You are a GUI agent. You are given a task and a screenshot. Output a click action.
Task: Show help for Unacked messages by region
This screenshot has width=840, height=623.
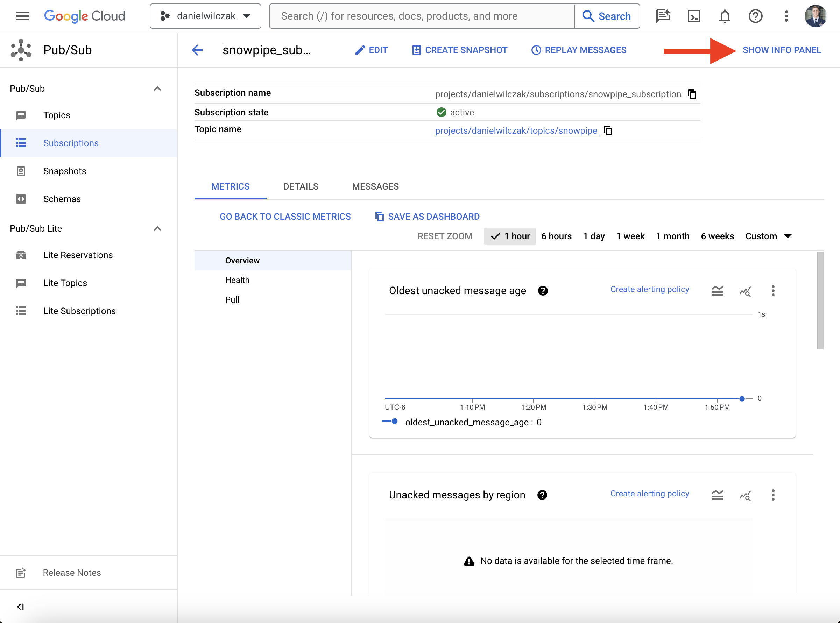pos(542,495)
